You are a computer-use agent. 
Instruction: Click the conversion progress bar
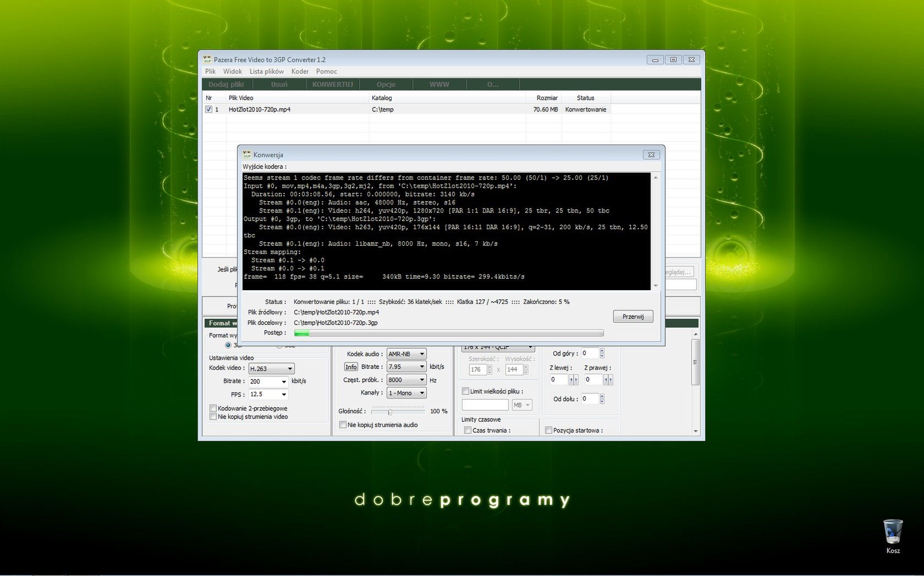coord(449,333)
